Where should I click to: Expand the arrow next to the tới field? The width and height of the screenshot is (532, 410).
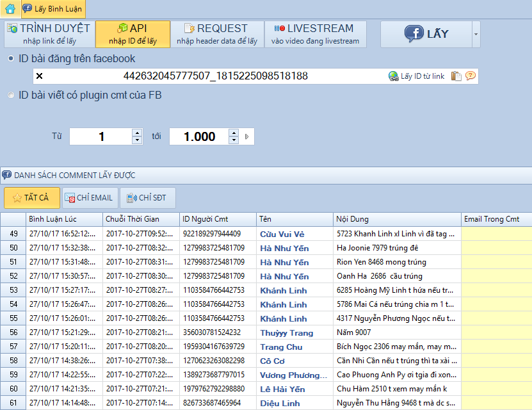click(x=246, y=136)
